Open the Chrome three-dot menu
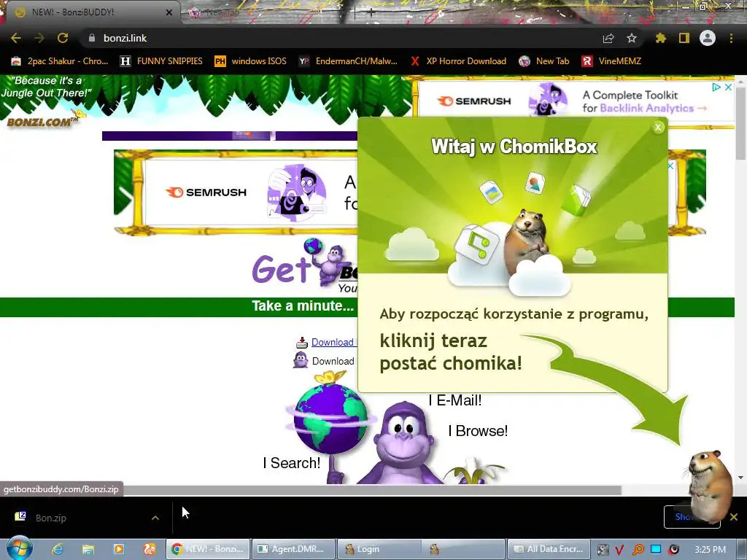 tap(731, 38)
